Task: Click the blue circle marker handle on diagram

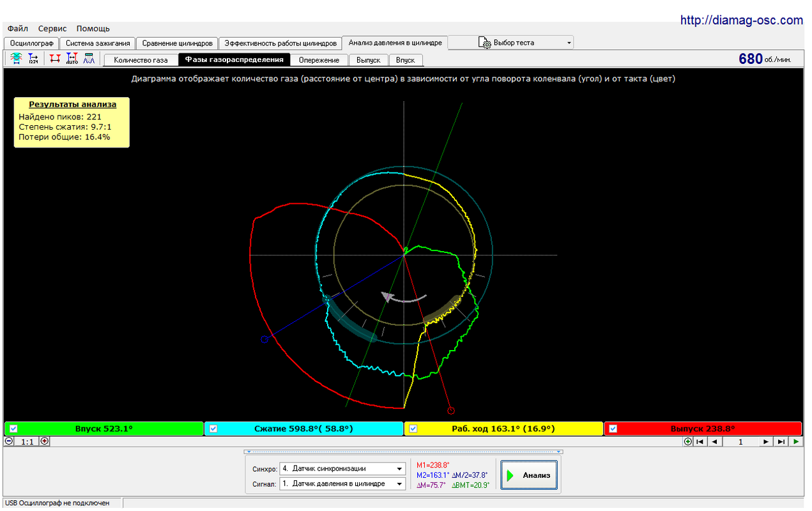Action: pos(264,339)
